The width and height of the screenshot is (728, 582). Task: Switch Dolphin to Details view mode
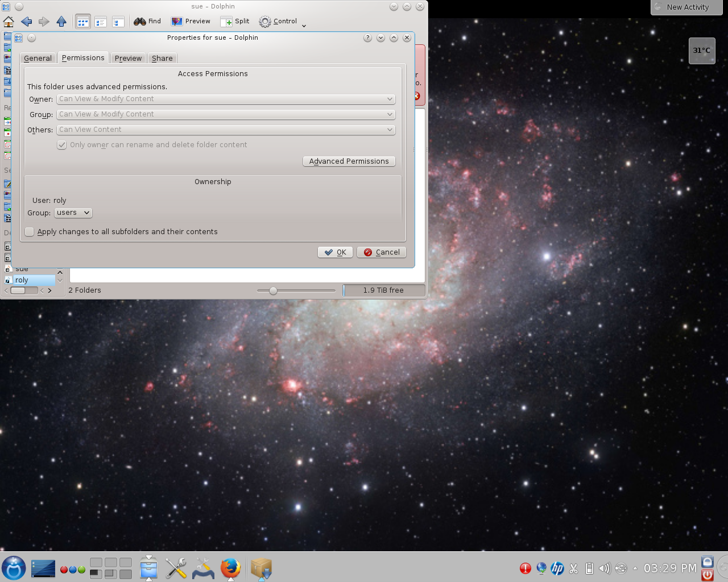pyautogui.click(x=118, y=22)
